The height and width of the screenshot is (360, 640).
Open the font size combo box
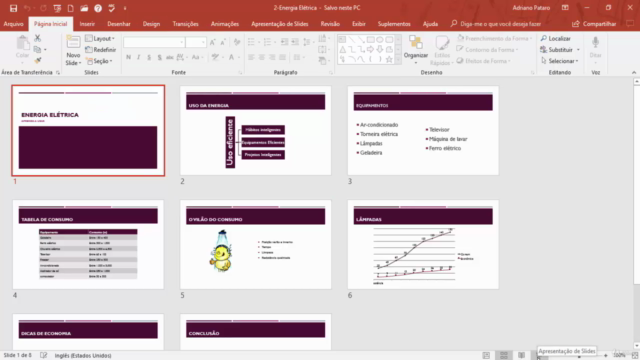point(196,42)
